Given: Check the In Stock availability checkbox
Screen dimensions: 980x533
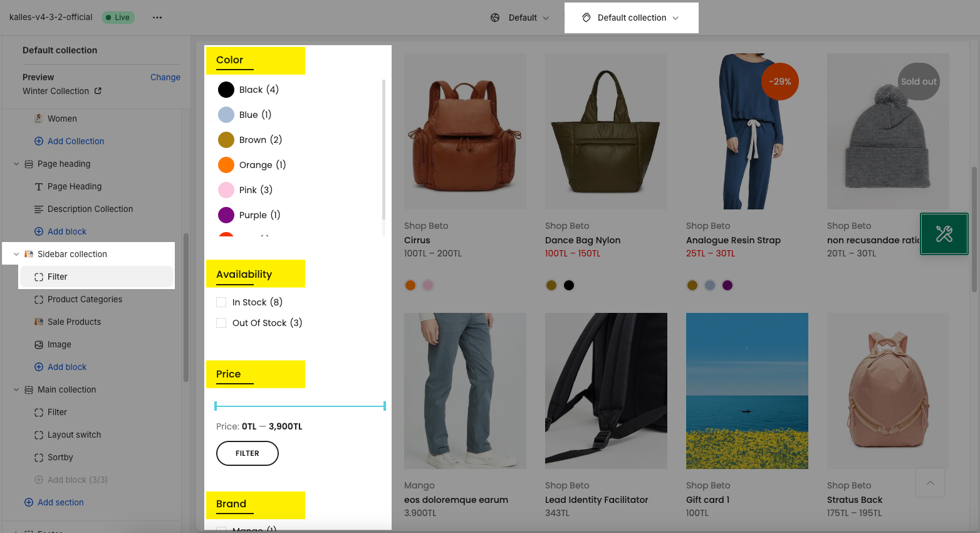Looking at the screenshot, I should [221, 302].
